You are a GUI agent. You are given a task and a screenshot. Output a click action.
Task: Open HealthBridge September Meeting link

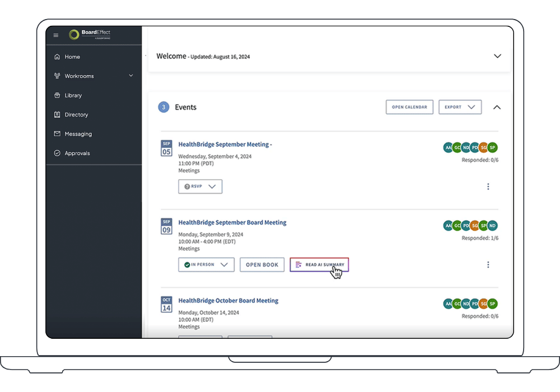pos(225,144)
